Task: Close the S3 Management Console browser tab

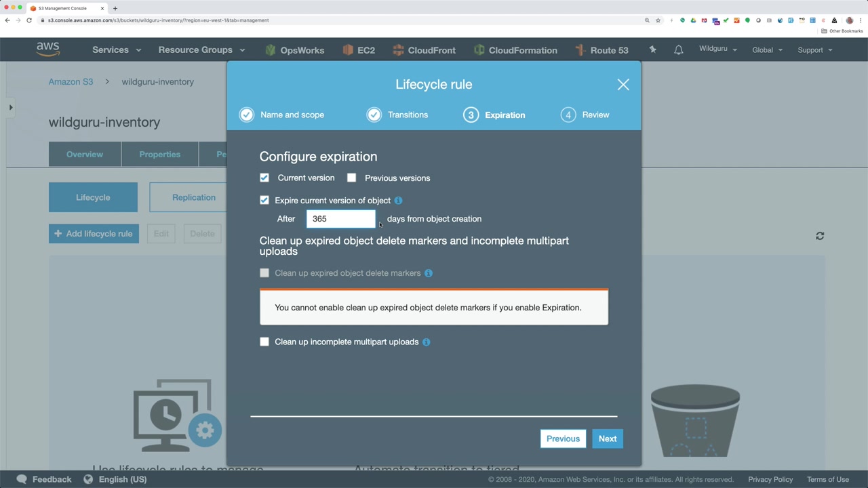Action: point(102,8)
